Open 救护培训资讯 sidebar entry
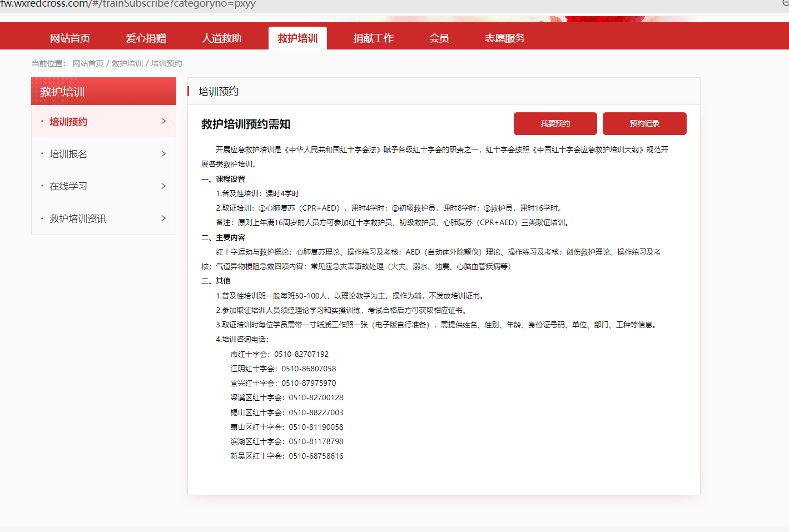The image size is (789, 532). click(x=78, y=218)
